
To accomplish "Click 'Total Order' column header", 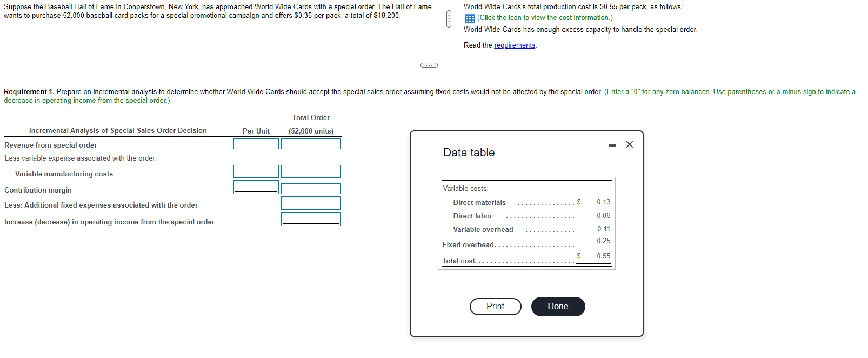I will click(311, 118).
